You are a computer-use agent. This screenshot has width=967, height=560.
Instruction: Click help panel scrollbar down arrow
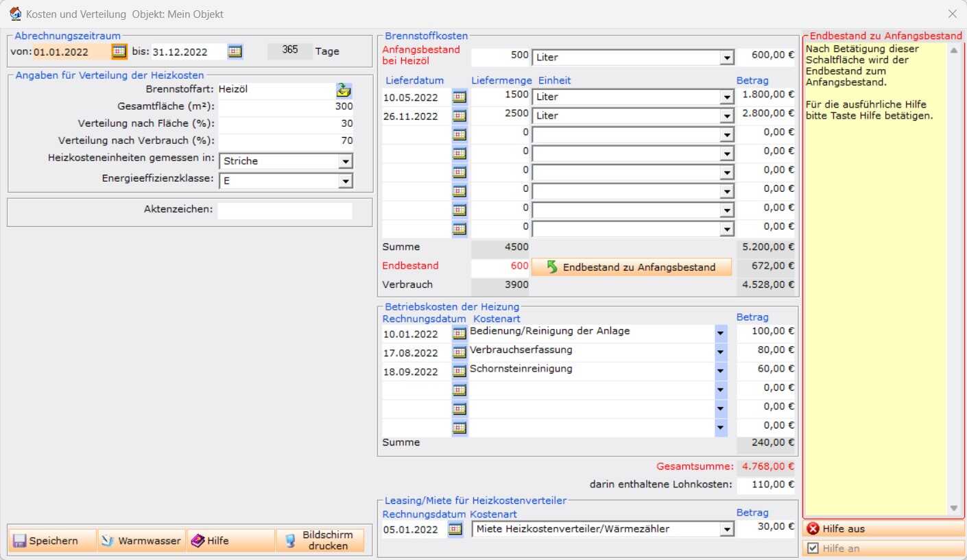pyautogui.click(x=953, y=508)
